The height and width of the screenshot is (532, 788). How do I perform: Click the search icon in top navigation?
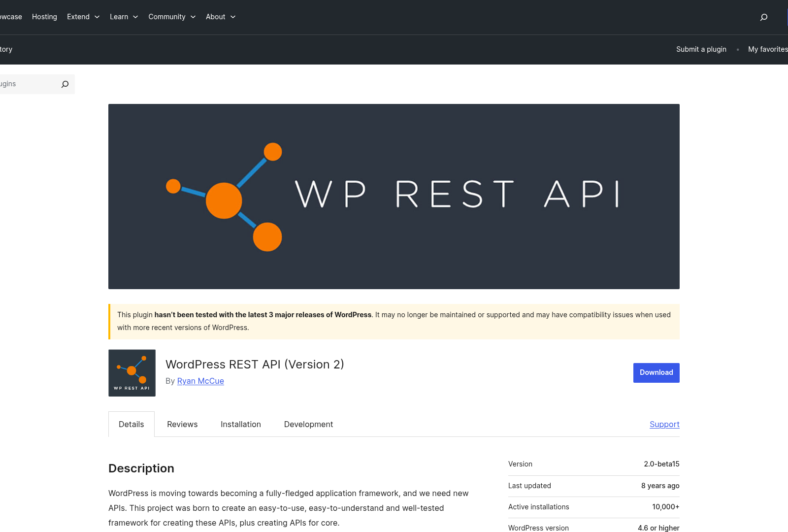click(x=764, y=17)
